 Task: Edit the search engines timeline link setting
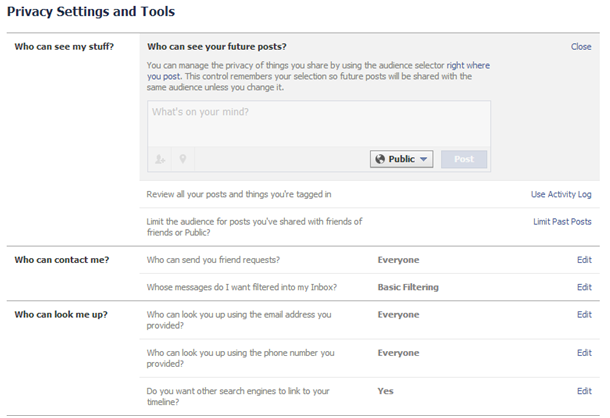click(x=584, y=391)
